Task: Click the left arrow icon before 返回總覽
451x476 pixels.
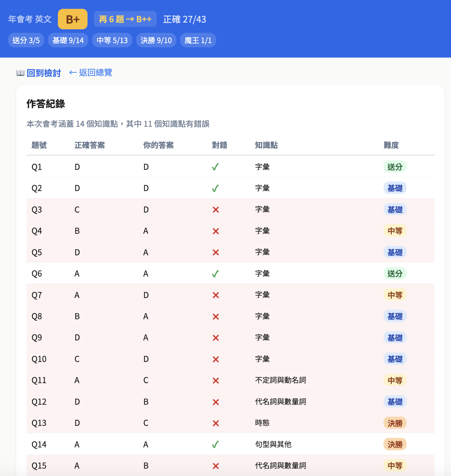Action: coord(73,73)
